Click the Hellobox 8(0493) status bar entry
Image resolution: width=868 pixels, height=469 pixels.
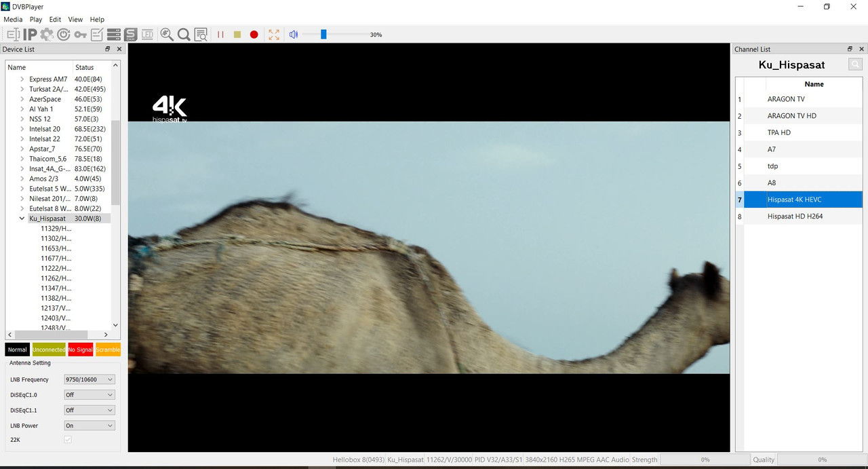tap(358, 459)
